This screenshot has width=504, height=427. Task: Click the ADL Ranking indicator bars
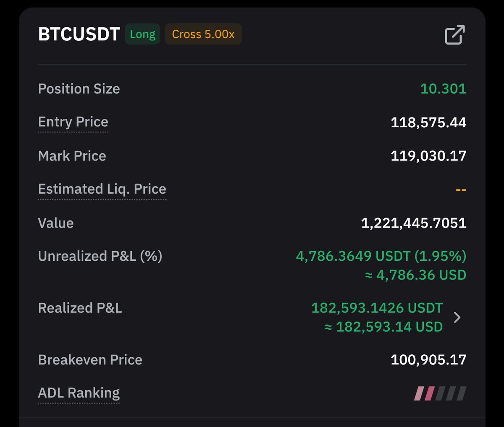(x=440, y=393)
